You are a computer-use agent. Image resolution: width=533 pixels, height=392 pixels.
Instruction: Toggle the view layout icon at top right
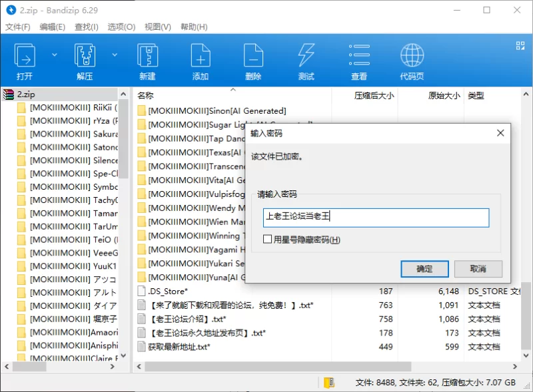click(x=520, y=45)
